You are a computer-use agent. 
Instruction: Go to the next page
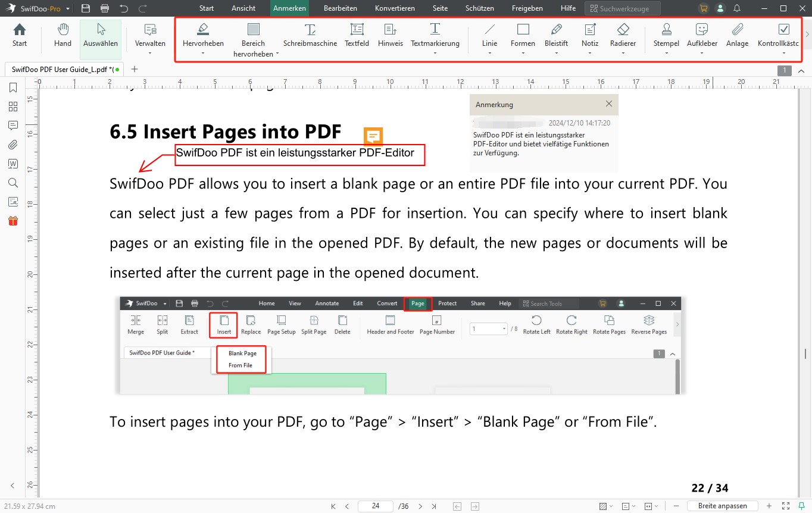(420, 506)
